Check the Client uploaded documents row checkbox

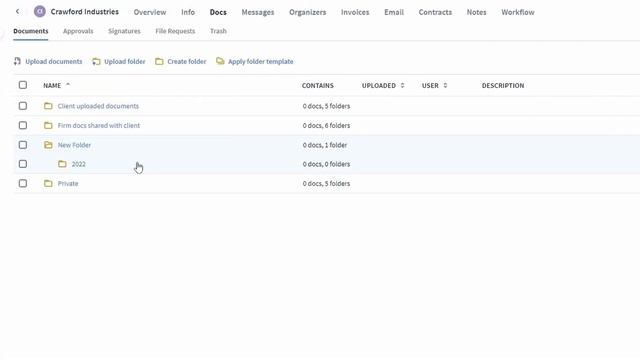coord(23,106)
